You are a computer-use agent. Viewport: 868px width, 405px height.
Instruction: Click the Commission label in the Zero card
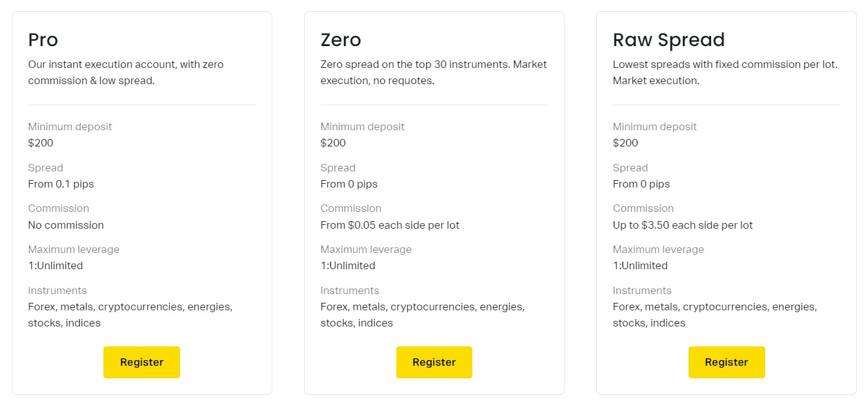351,208
